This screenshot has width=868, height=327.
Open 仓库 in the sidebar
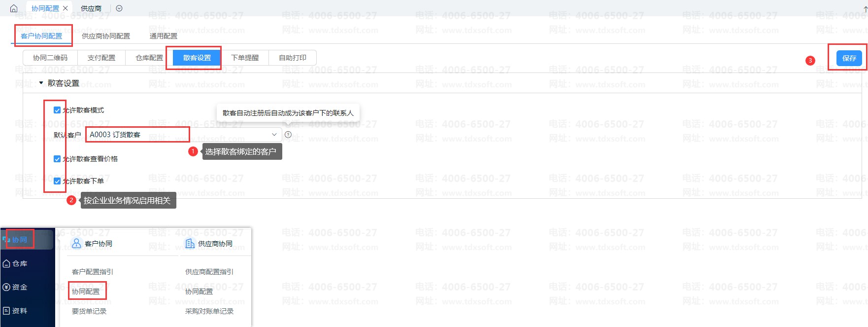tap(15, 263)
